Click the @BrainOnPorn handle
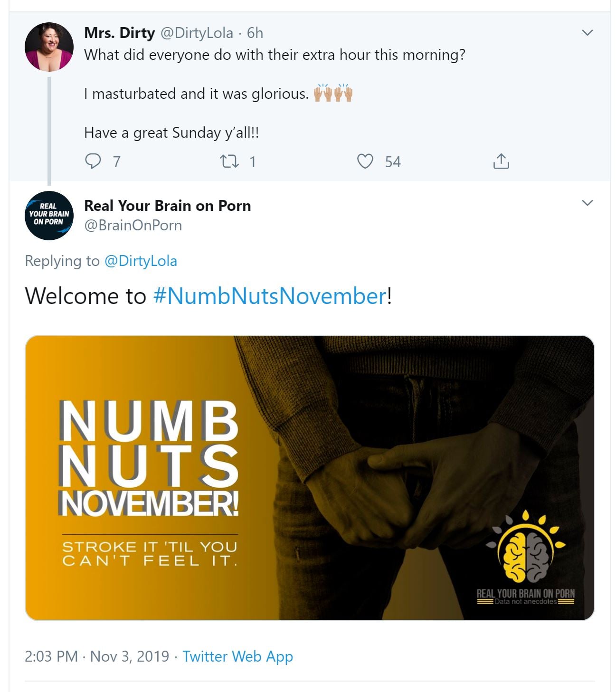 coord(133,225)
